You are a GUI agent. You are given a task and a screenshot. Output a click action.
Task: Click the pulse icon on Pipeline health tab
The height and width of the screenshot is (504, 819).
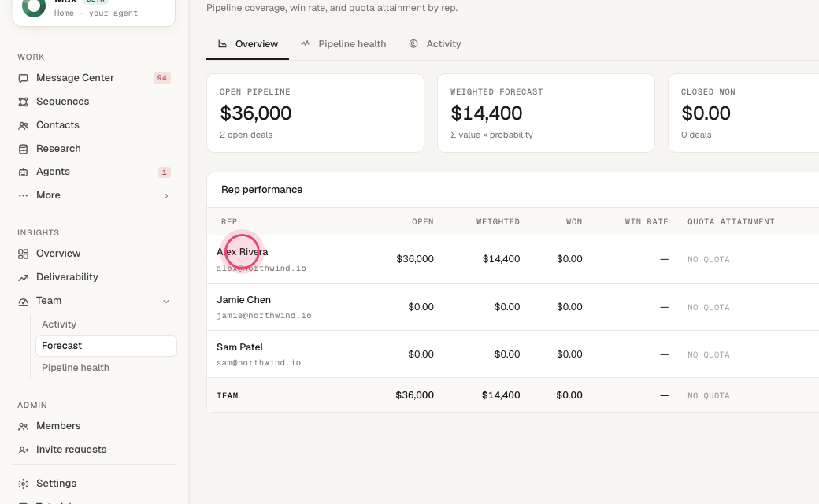pos(306,44)
